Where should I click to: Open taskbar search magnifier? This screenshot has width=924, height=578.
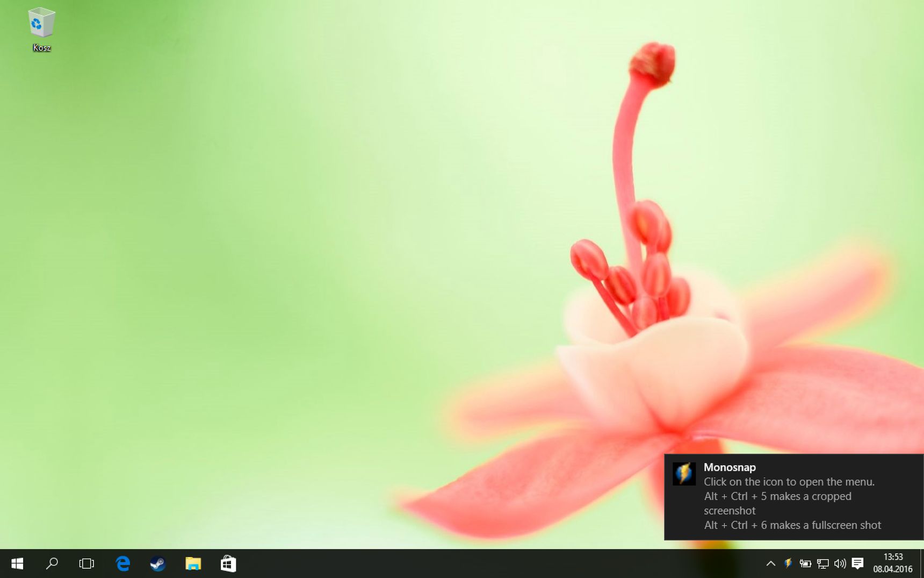(52, 563)
